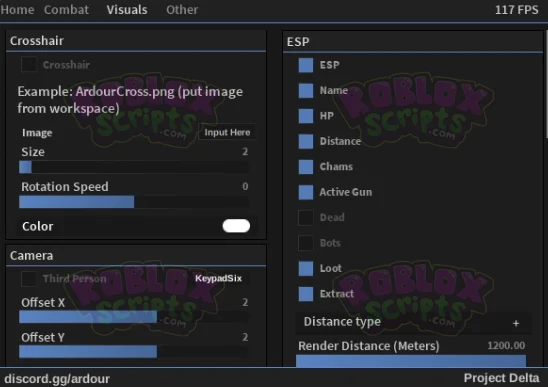The image size is (548, 387).
Task: Uncheck the Name ESP option
Action: click(x=306, y=91)
